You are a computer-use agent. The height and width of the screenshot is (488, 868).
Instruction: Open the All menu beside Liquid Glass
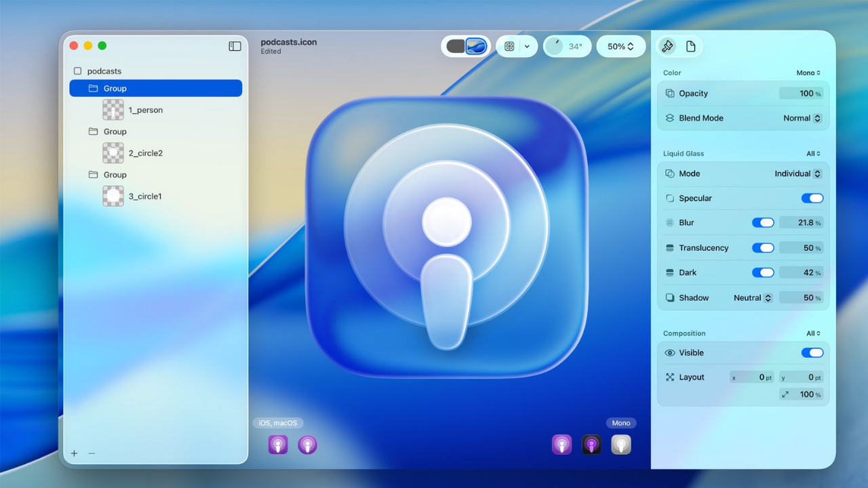tap(813, 154)
